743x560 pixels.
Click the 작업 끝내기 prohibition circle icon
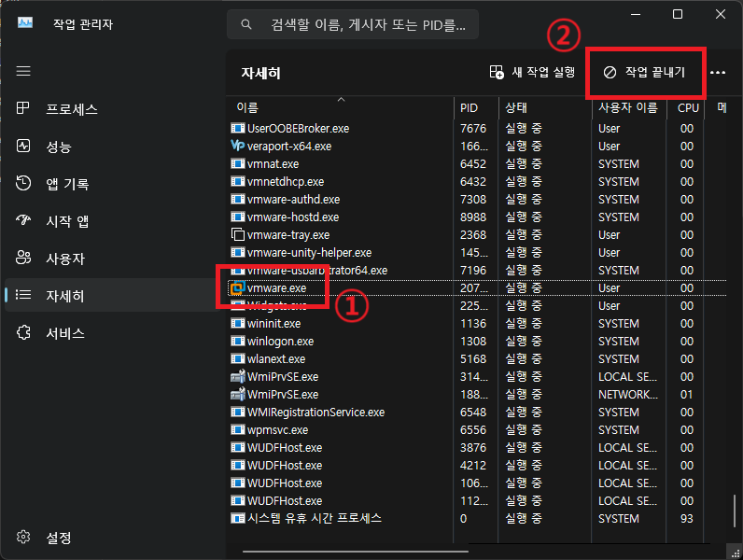click(x=610, y=72)
